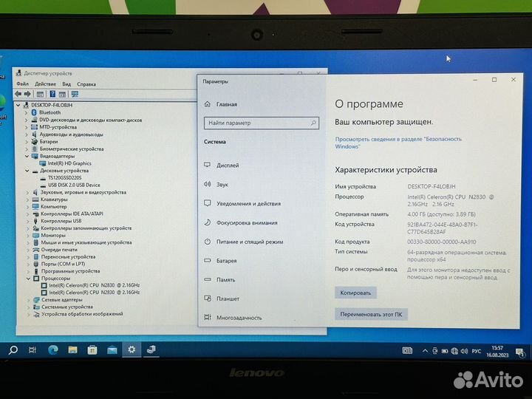Click scan for hardware changes monitor icon
532x399 pixels.
[x=75, y=94]
